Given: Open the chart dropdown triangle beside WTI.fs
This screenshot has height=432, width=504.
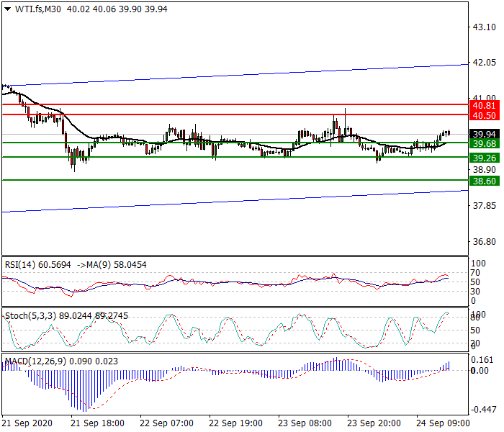Looking at the screenshot, I should (x=7, y=9).
